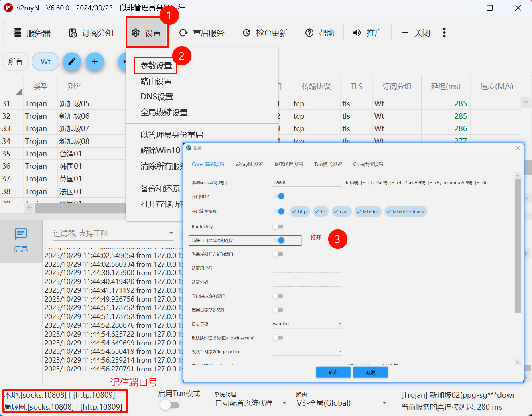Enable the RouteOnly switch
This screenshot has height=416, width=532.
278,227
